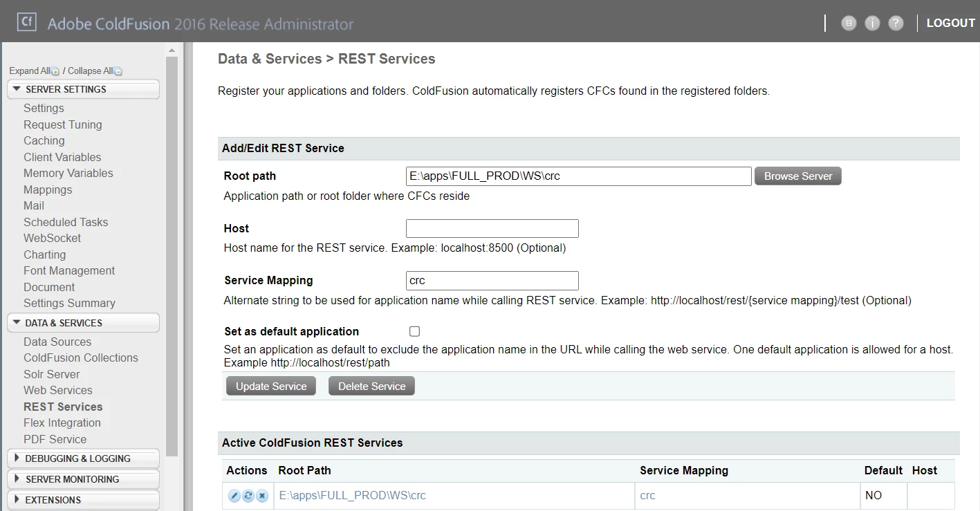Click the Host input field
The image size is (980, 511).
[x=492, y=228]
